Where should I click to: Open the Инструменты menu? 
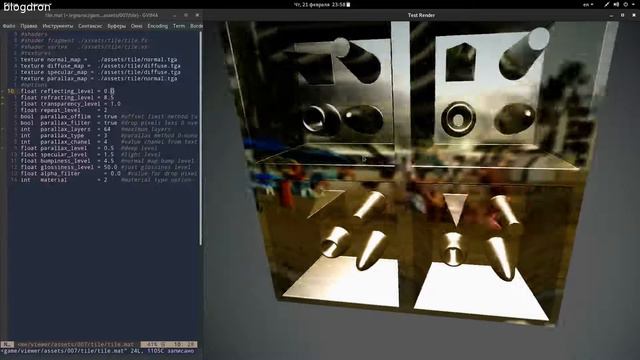tap(58, 26)
